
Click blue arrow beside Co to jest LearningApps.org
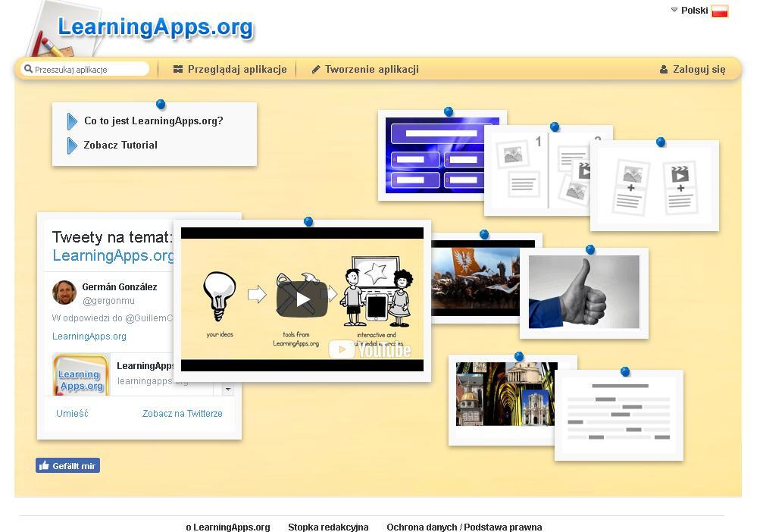(x=72, y=121)
